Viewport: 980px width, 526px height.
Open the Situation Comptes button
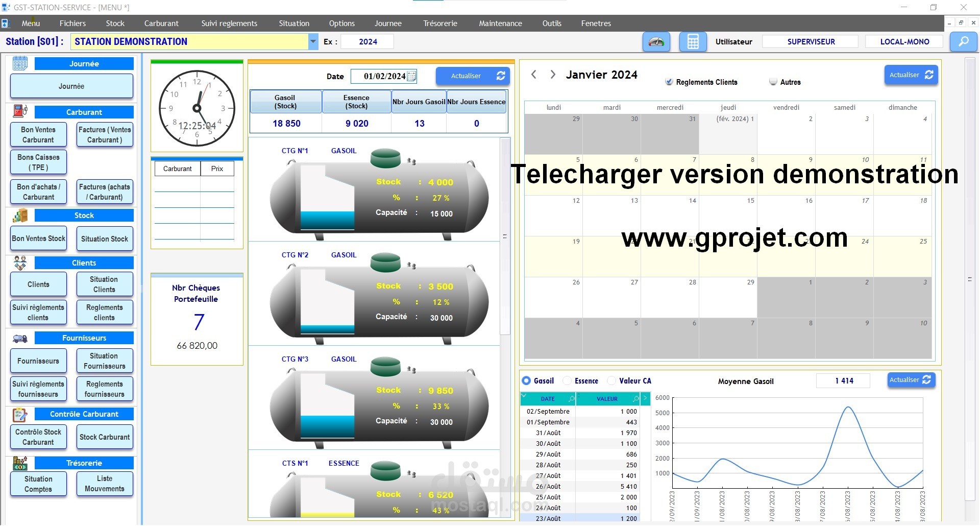(38, 484)
